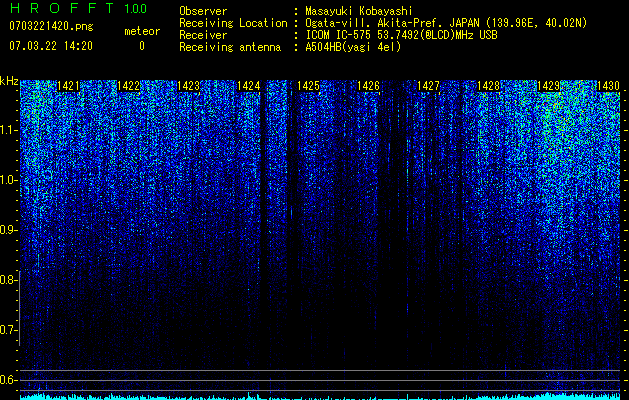Click the 1426 time marker
Image resolution: width=629 pixels, height=400 pixels.
[368, 86]
